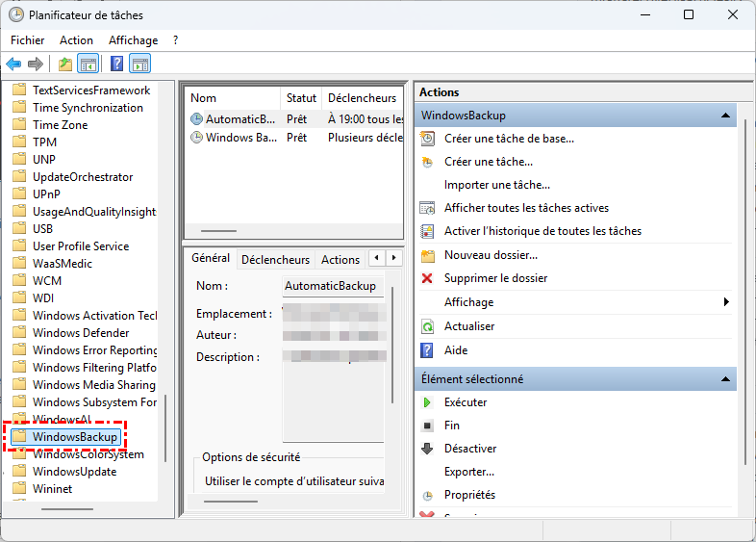Screen dimensions: 756x542
Task: Switch to the Déclencheurs tab
Action: point(275,260)
